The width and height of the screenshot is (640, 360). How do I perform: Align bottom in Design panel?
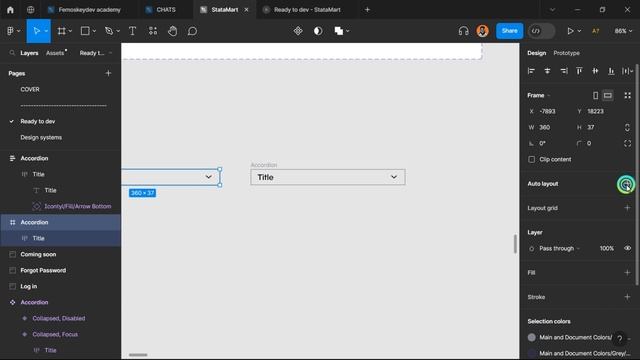[x=611, y=71]
